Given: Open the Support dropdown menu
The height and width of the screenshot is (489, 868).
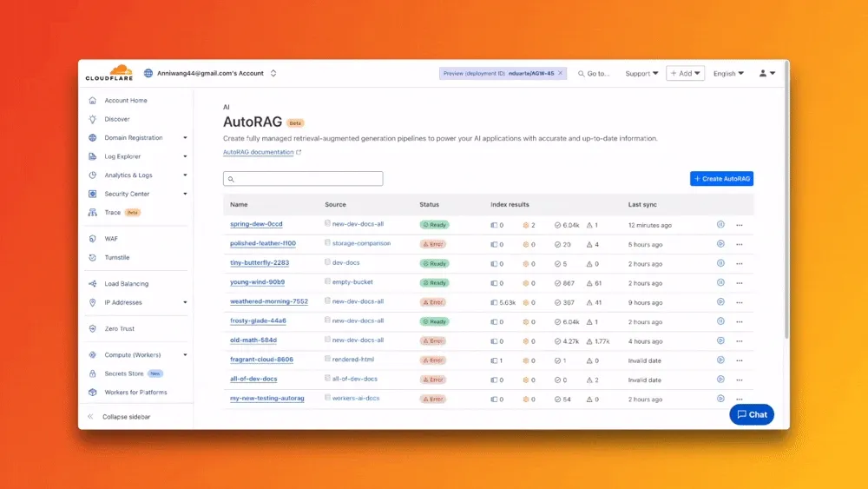Looking at the screenshot, I should pos(641,74).
